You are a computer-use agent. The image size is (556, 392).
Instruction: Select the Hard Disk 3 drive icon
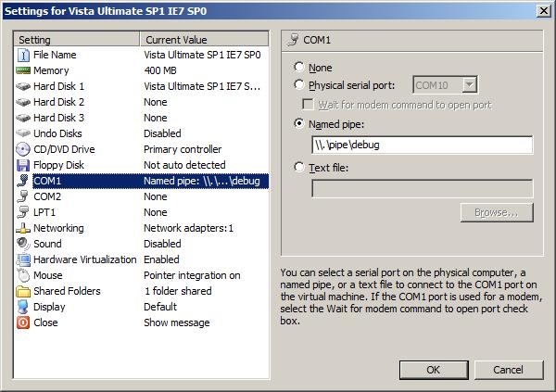(23, 118)
